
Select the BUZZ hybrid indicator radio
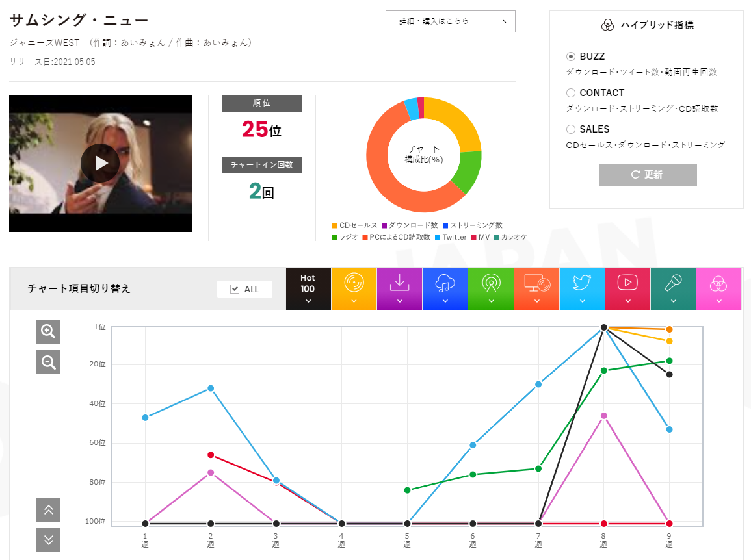pos(570,57)
